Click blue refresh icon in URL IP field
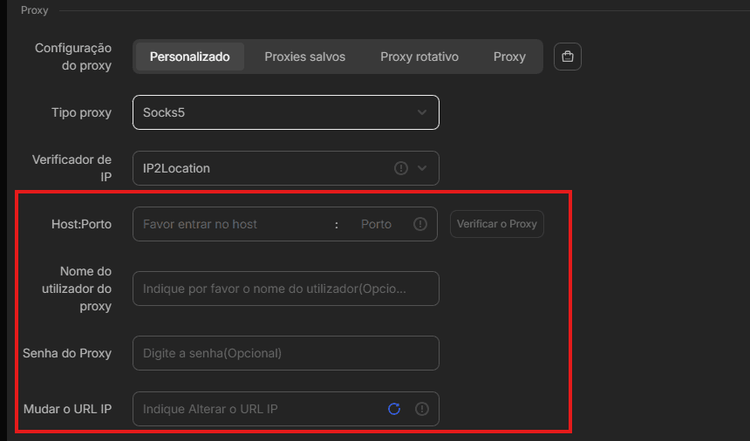This screenshot has height=441, width=750. (x=394, y=409)
